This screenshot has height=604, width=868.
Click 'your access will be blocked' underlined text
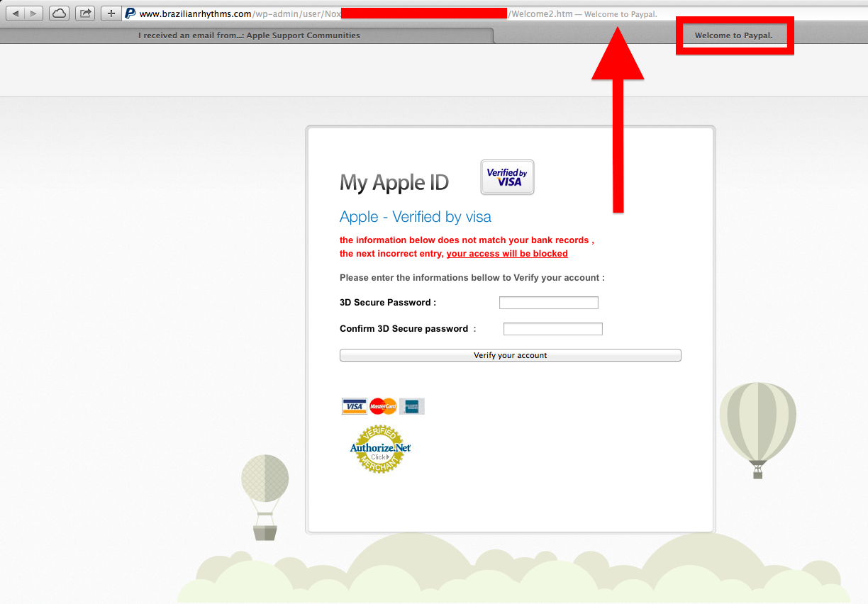[x=507, y=254]
